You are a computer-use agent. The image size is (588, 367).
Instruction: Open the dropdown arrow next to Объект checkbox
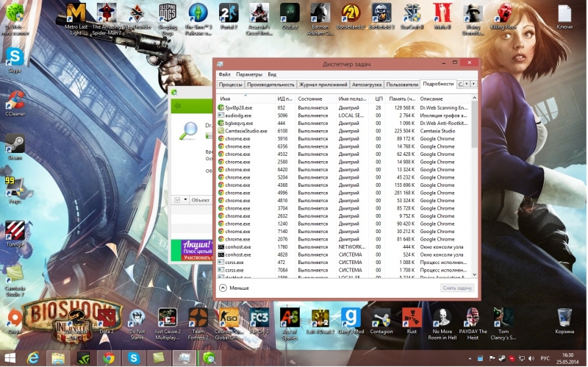[x=185, y=200]
